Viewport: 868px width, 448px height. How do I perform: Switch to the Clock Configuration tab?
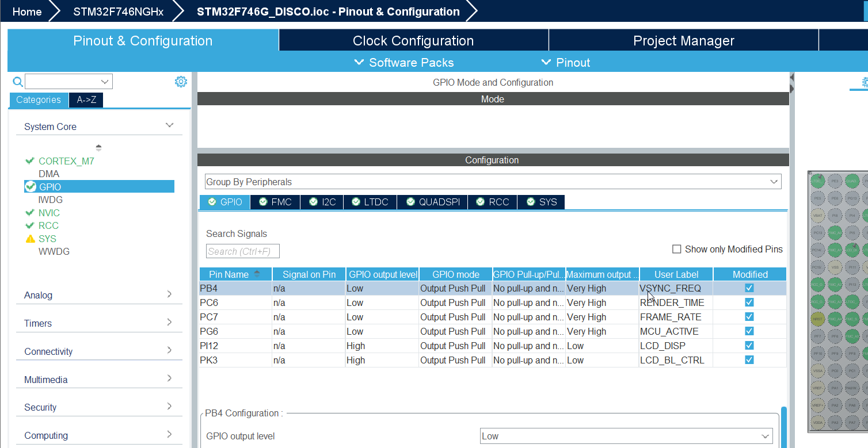point(413,40)
